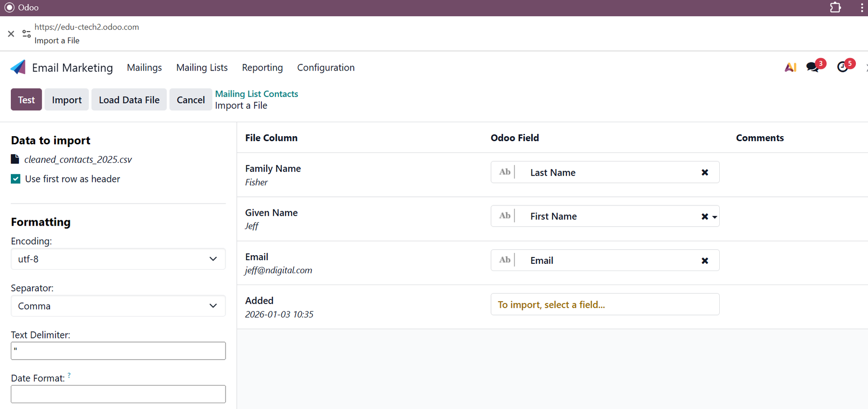This screenshot has height=409, width=868.
Task: Click into the Text Delimiter input field
Action: point(118,351)
